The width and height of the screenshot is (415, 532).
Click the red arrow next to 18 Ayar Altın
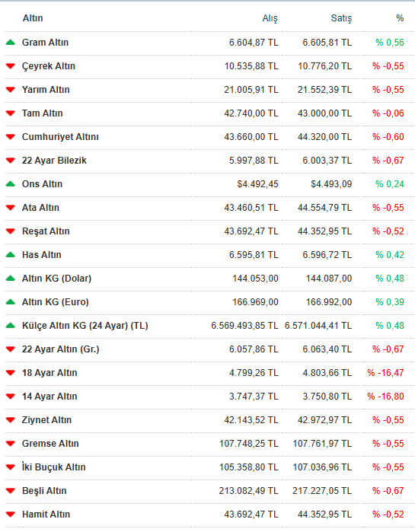coord(11,373)
